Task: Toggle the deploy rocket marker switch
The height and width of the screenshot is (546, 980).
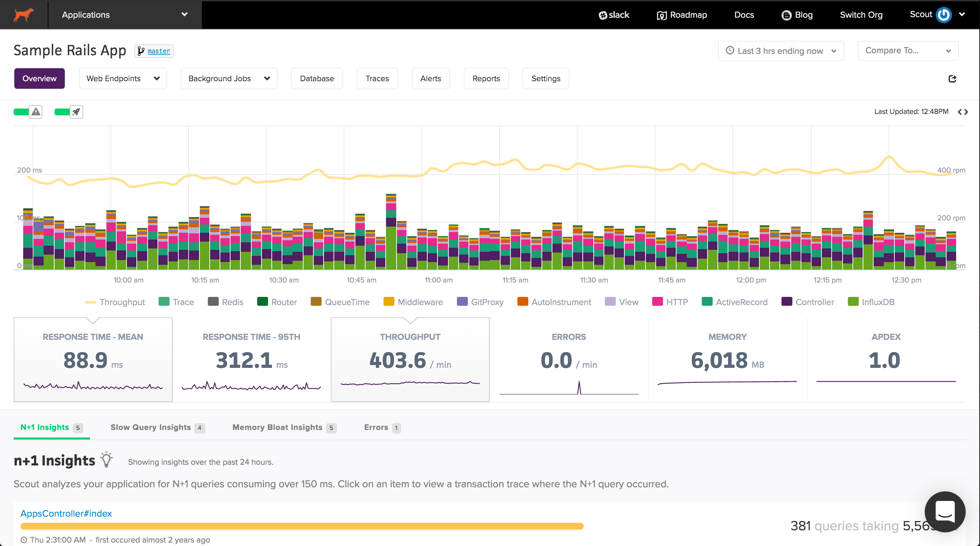Action: pyautogui.click(x=69, y=112)
